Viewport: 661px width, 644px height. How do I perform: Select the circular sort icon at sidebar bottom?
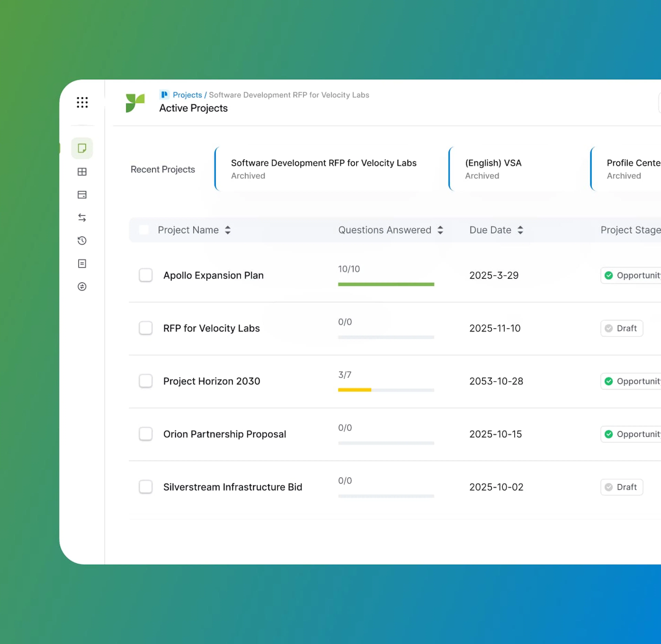82,286
